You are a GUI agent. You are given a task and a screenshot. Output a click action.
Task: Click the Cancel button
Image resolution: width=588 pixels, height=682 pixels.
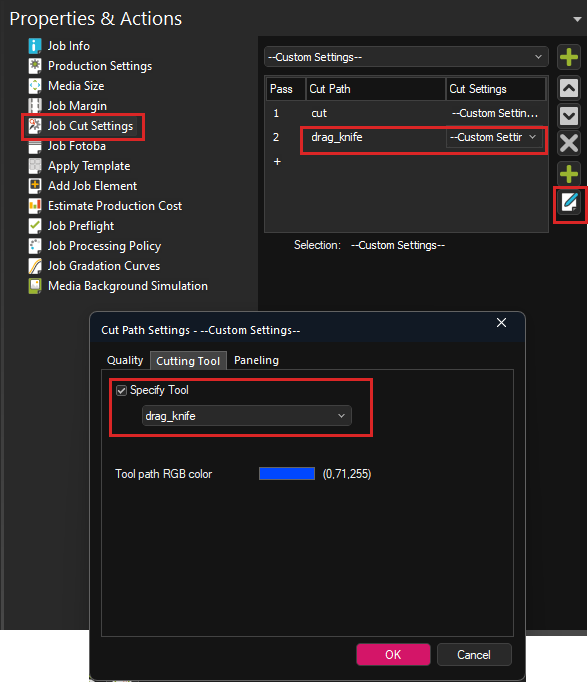coord(474,655)
